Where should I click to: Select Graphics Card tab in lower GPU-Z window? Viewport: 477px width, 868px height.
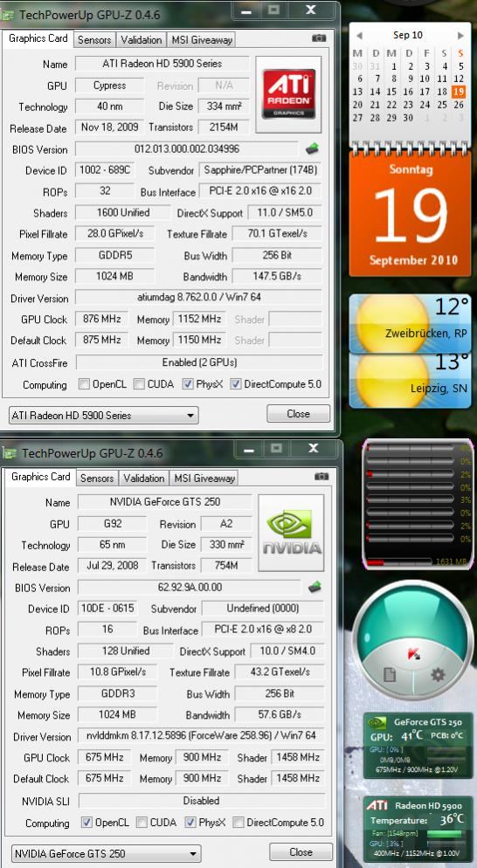pos(40,477)
